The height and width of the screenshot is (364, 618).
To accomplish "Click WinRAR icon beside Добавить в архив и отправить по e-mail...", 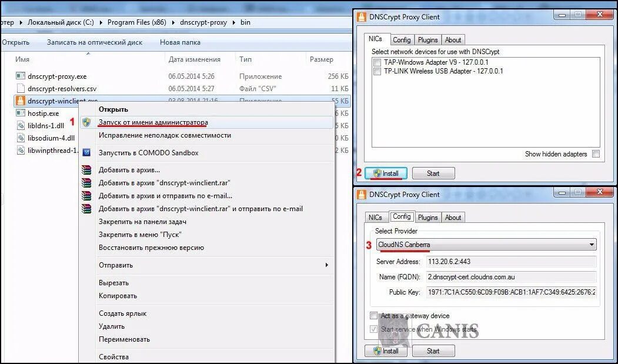I will [x=86, y=196].
